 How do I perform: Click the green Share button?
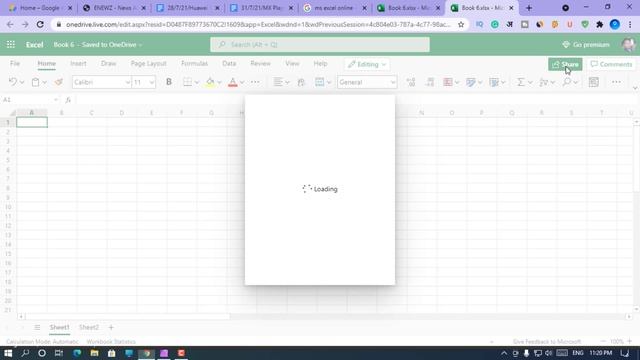pos(565,64)
